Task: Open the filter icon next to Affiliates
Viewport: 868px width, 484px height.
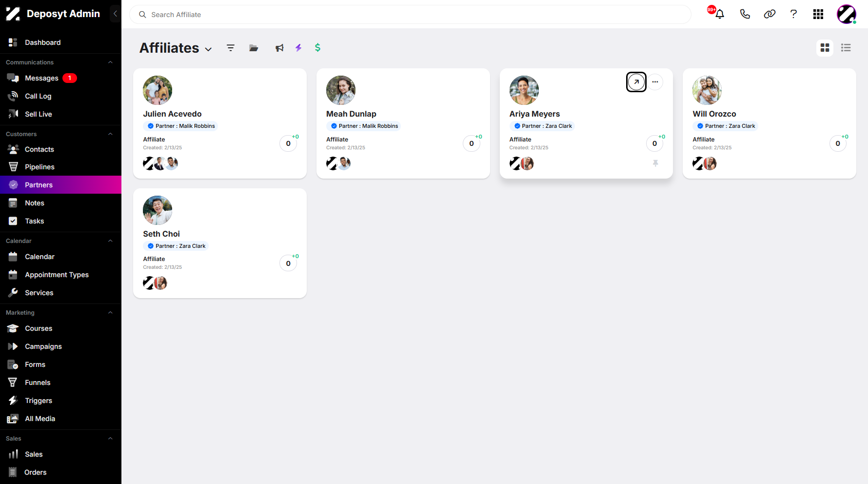Action: pyautogui.click(x=231, y=48)
